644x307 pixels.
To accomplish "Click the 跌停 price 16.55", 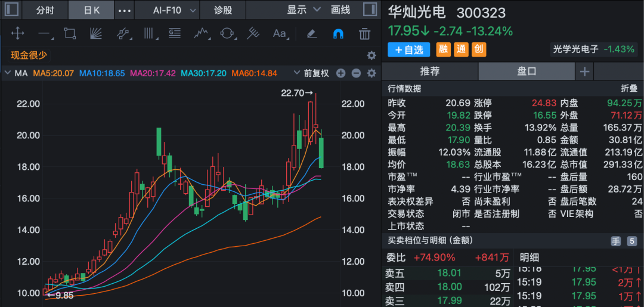I will coord(544,115).
